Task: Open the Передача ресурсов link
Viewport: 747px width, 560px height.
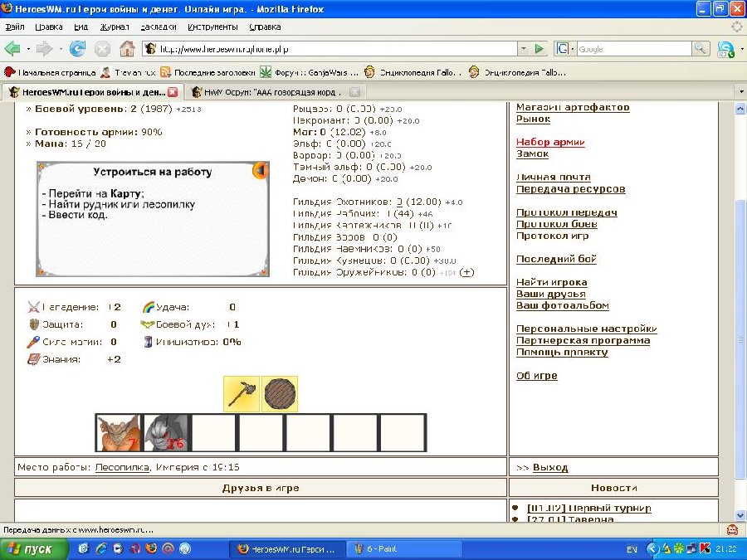Action: pyautogui.click(x=571, y=189)
